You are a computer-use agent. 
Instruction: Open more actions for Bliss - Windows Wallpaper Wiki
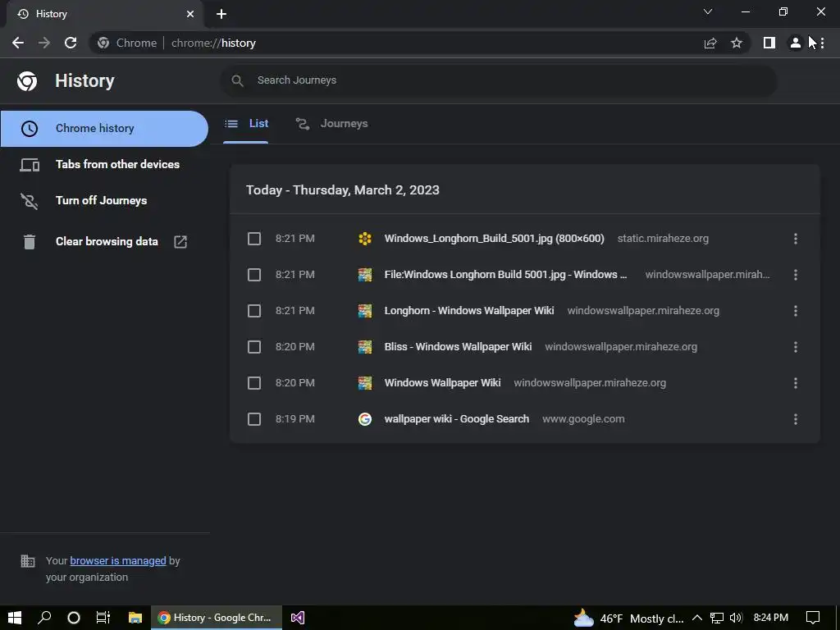796,347
